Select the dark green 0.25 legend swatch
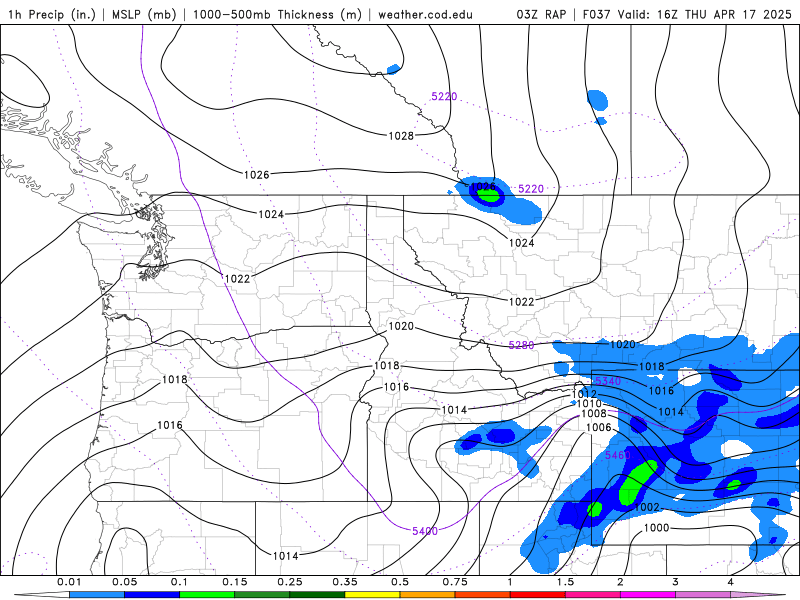 click(x=317, y=595)
